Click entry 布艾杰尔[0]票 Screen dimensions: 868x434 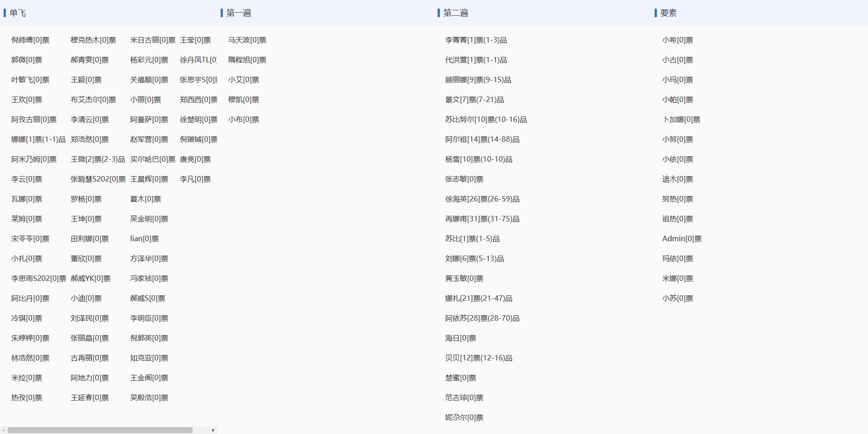click(x=93, y=100)
